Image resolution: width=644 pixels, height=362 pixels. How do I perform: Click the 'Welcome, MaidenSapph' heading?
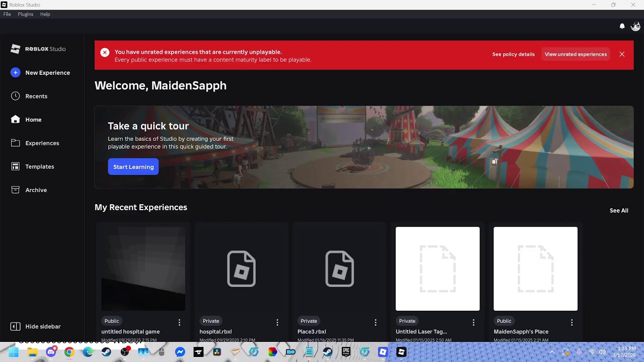[x=160, y=85]
